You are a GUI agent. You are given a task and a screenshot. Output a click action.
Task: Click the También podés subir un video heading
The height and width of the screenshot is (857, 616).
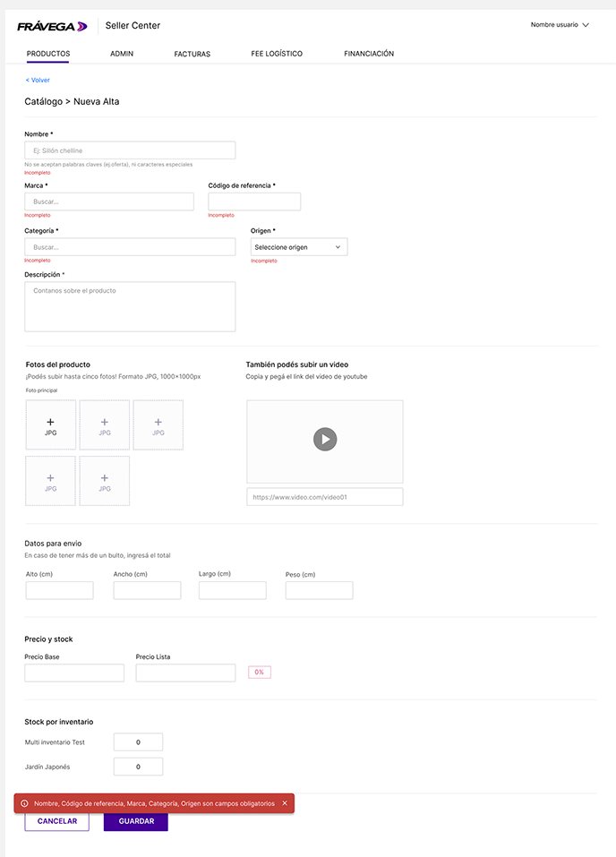tap(296, 364)
